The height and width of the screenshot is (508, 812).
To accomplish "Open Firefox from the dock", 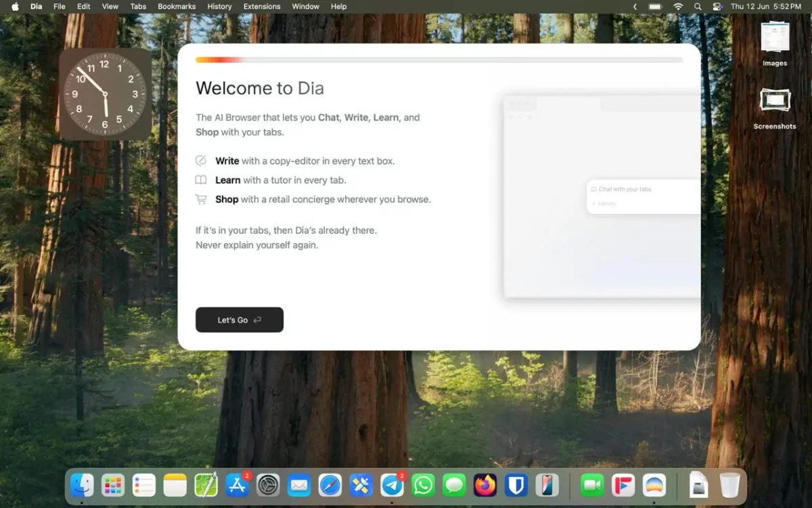I will click(485, 485).
